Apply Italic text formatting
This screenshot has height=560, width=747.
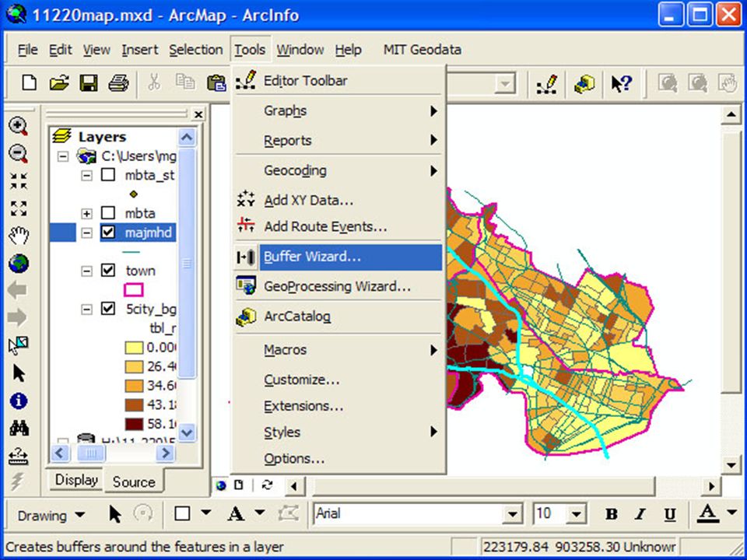coord(640,514)
